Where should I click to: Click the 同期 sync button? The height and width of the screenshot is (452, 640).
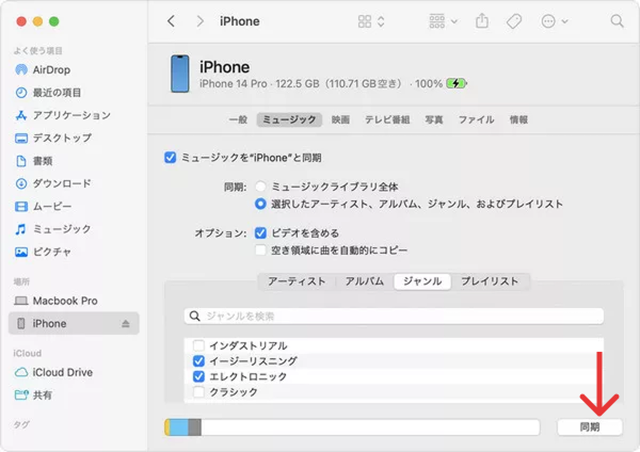click(x=590, y=427)
